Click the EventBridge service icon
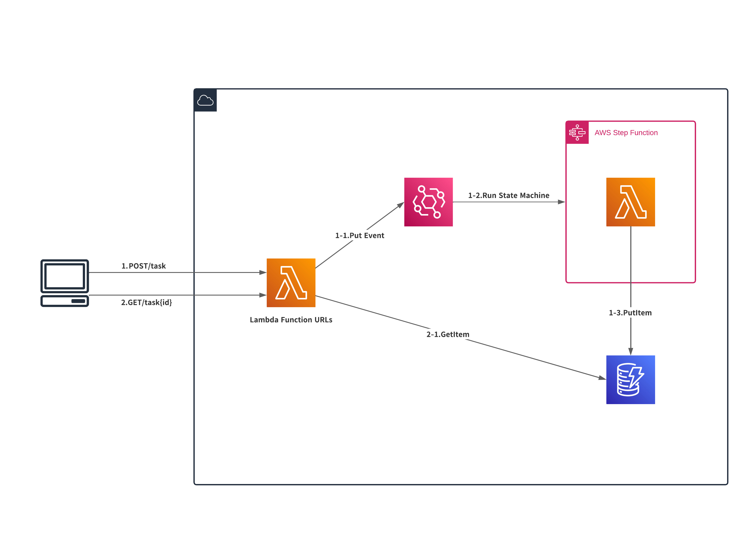The width and height of the screenshot is (756, 534). 428,202
